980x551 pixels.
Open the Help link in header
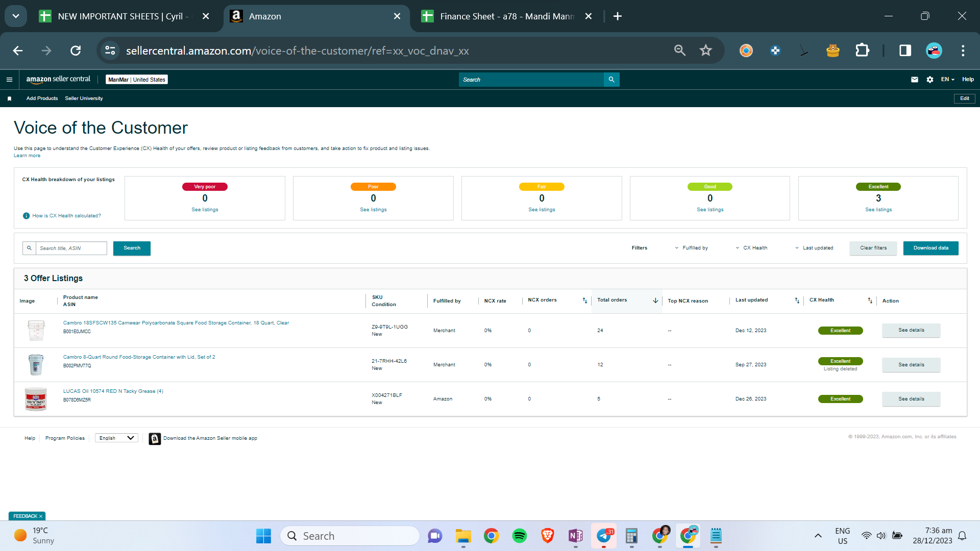[x=968, y=80]
